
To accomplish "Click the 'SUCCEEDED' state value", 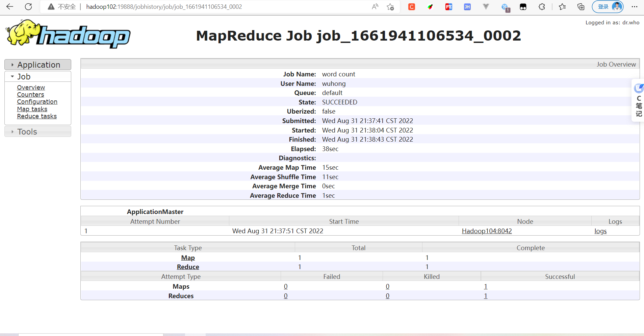I will 339,102.
